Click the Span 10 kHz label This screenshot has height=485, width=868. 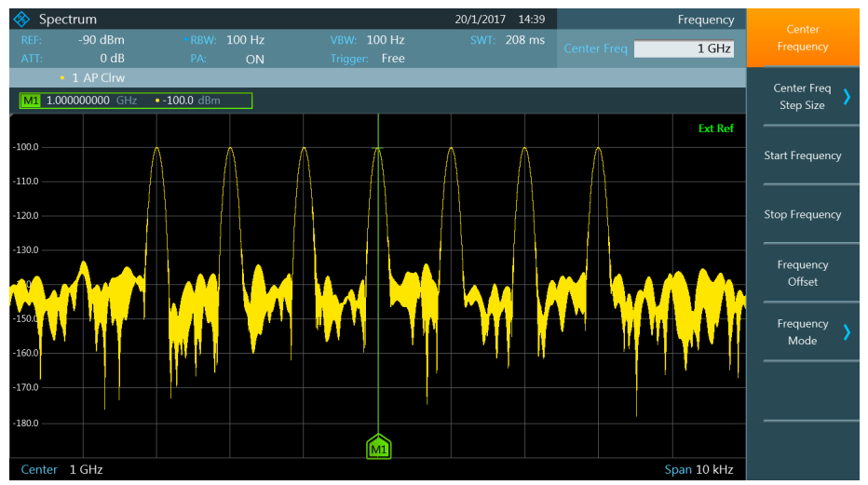click(698, 469)
